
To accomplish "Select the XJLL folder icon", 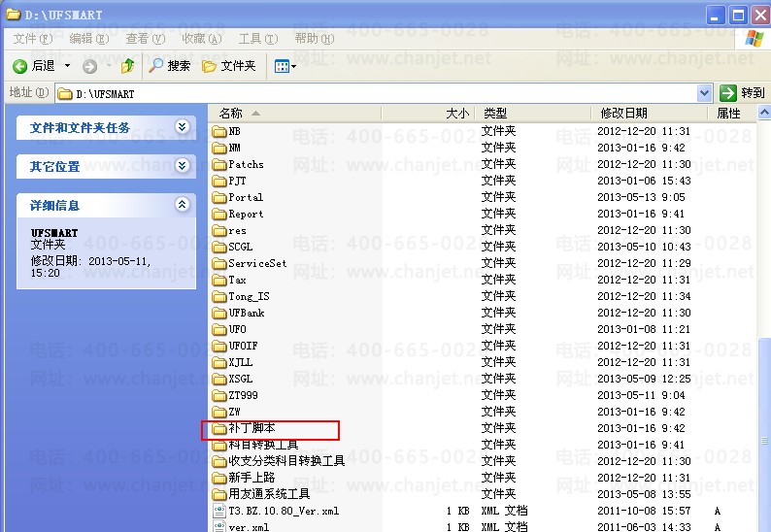I will point(219,363).
